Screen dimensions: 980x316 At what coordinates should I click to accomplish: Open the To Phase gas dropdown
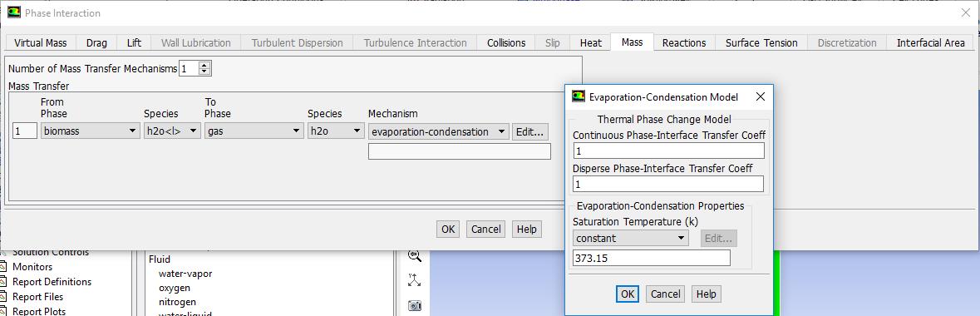(254, 131)
